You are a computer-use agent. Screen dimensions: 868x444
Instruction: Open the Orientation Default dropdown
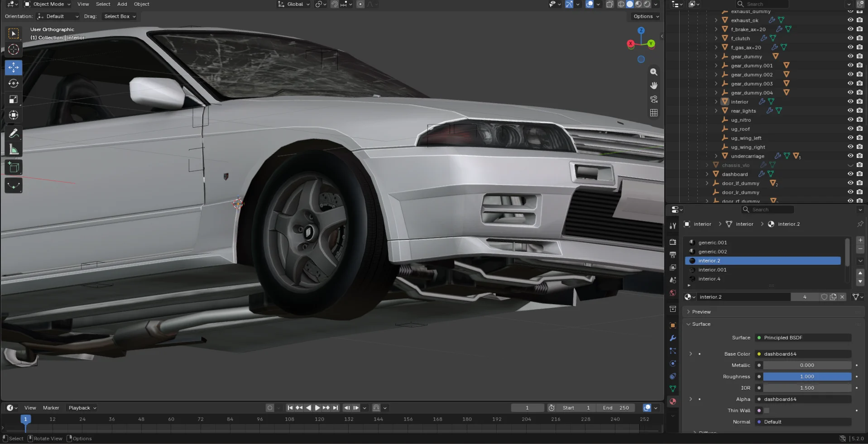coord(58,16)
